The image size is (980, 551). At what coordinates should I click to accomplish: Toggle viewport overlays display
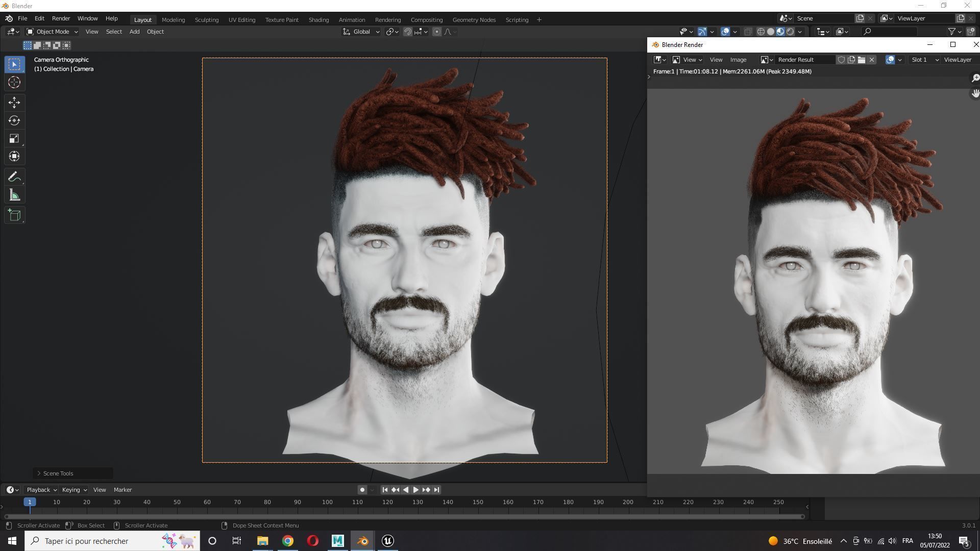[x=725, y=32]
